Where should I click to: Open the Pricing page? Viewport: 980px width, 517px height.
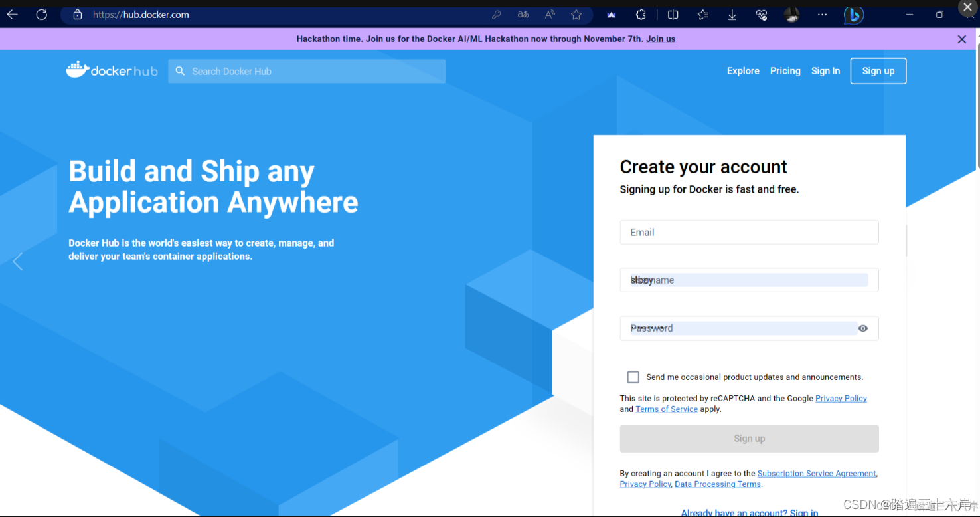pos(785,70)
